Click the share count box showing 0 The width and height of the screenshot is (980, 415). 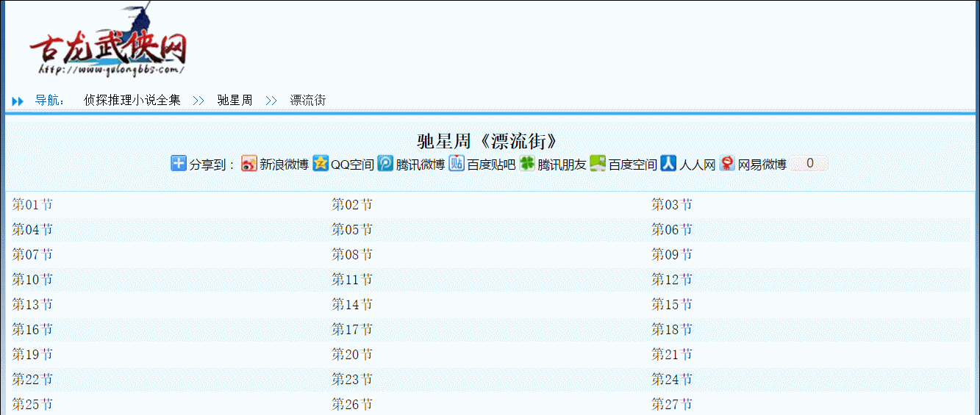(x=809, y=164)
